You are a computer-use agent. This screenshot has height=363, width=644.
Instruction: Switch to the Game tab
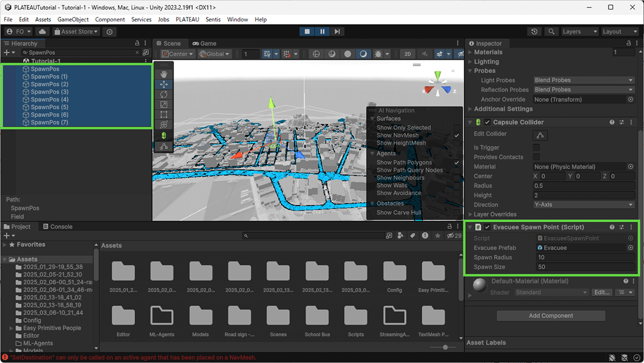(x=204, y=43)
